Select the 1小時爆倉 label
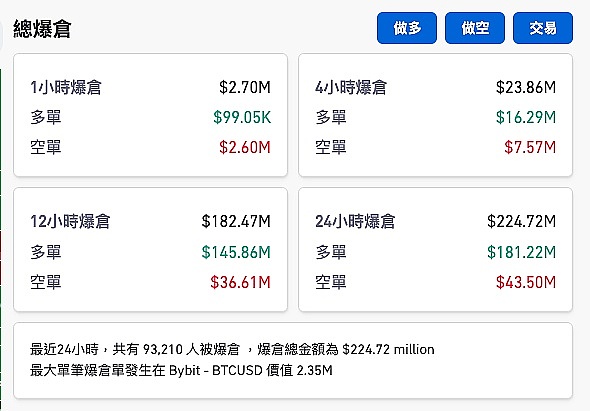590x411 pixels. point(66,87)
